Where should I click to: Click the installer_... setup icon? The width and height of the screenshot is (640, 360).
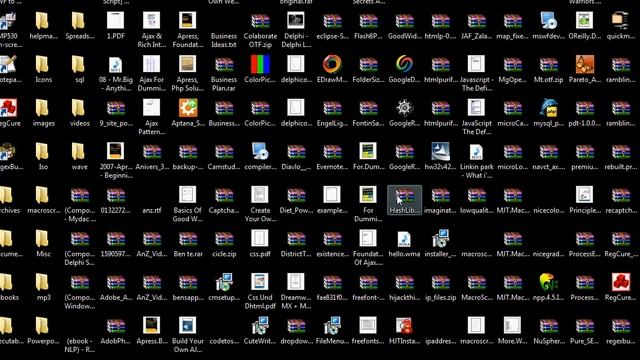(x=440, y=239)
